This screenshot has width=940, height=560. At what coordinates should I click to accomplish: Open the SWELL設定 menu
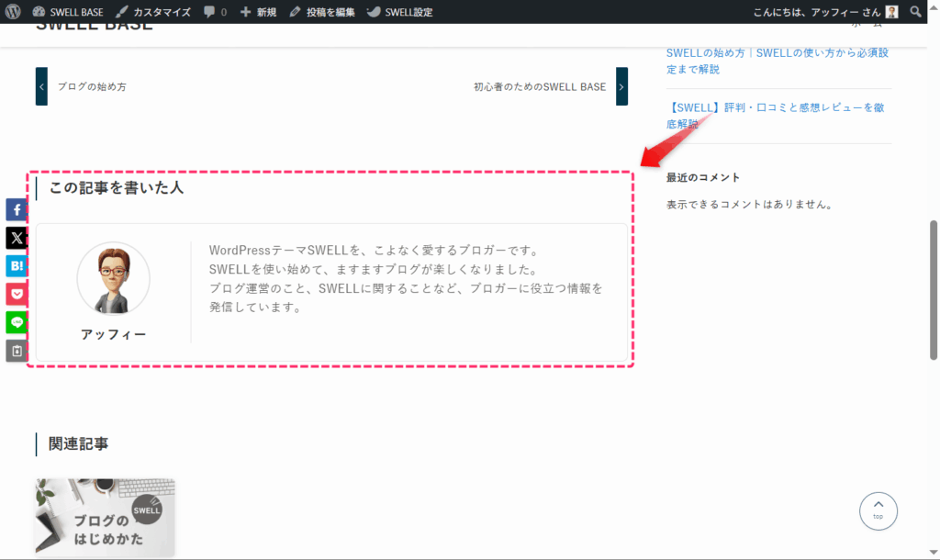(x=400, y=12)
